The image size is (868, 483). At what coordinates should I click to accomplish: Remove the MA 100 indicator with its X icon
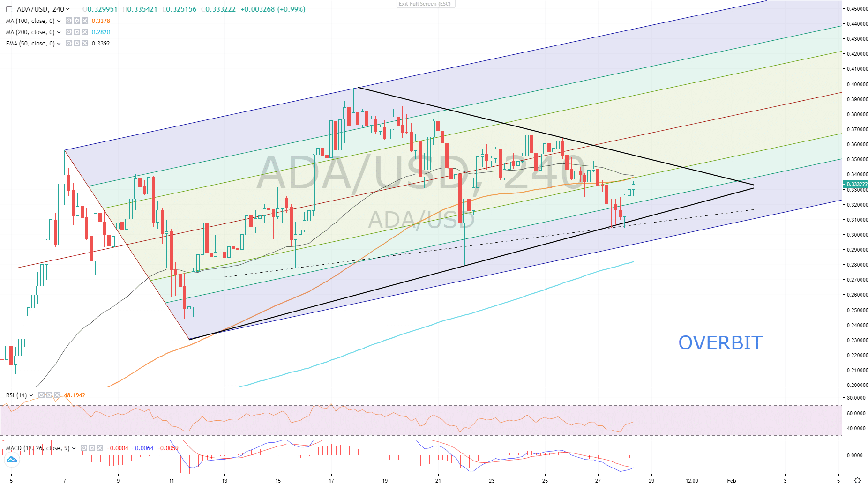coord(85,21)
